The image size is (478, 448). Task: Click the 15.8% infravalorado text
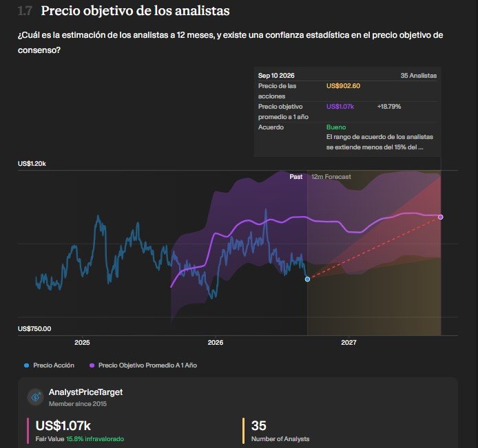tap(95, 439)
